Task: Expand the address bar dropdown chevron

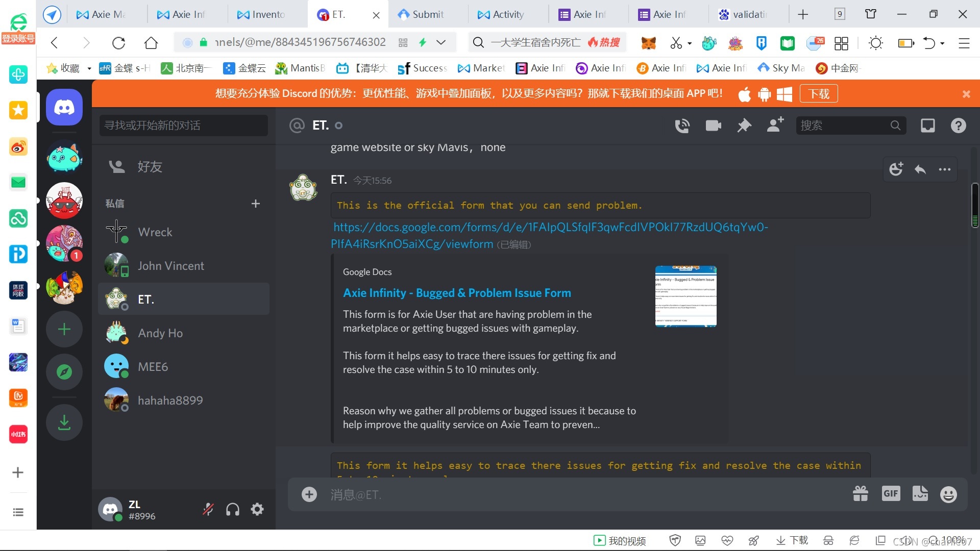Action: coord(441,42)
